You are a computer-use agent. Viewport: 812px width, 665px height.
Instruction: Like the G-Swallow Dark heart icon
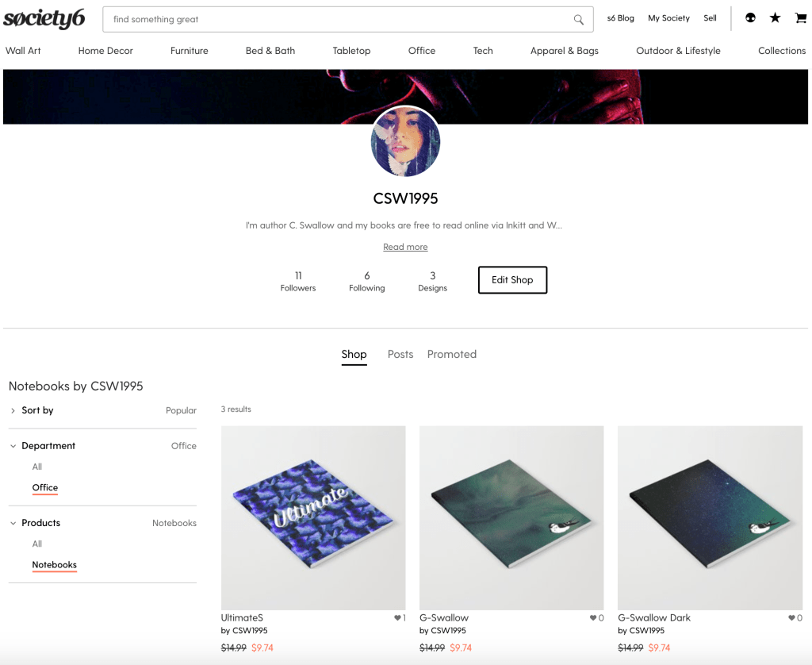pyautogui.click(x=792, y=617)
